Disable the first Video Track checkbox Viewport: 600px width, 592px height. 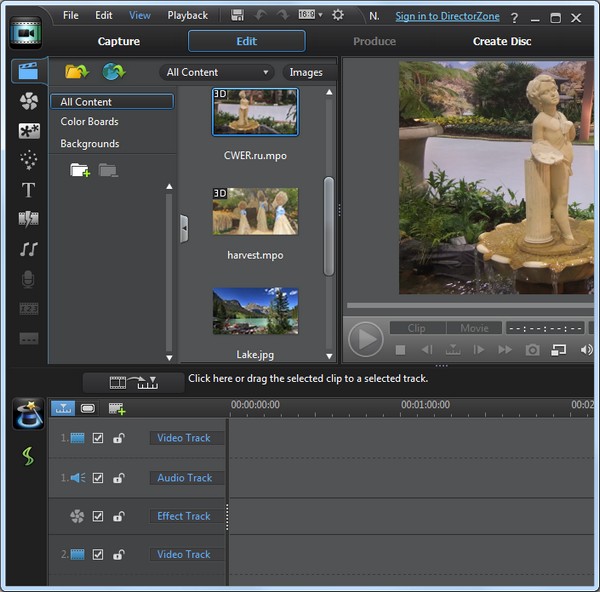(x=98, y=438)
